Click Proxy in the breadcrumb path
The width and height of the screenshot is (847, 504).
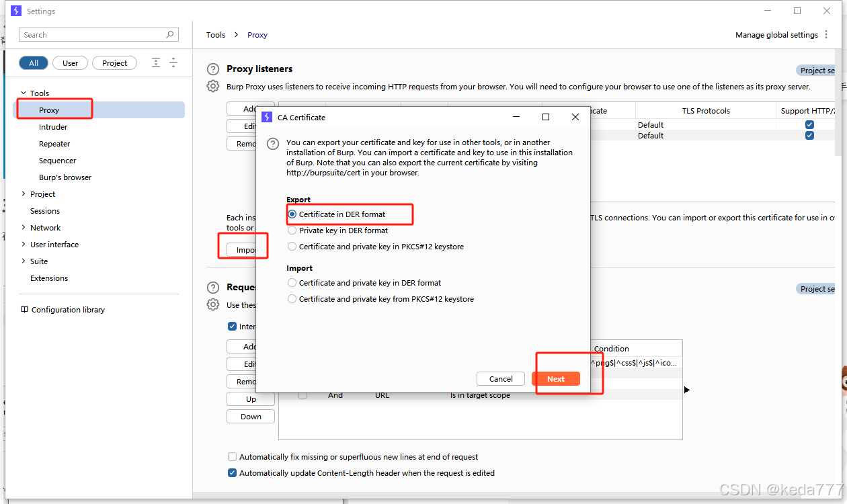pyautogui.click(x=257, y=35)
